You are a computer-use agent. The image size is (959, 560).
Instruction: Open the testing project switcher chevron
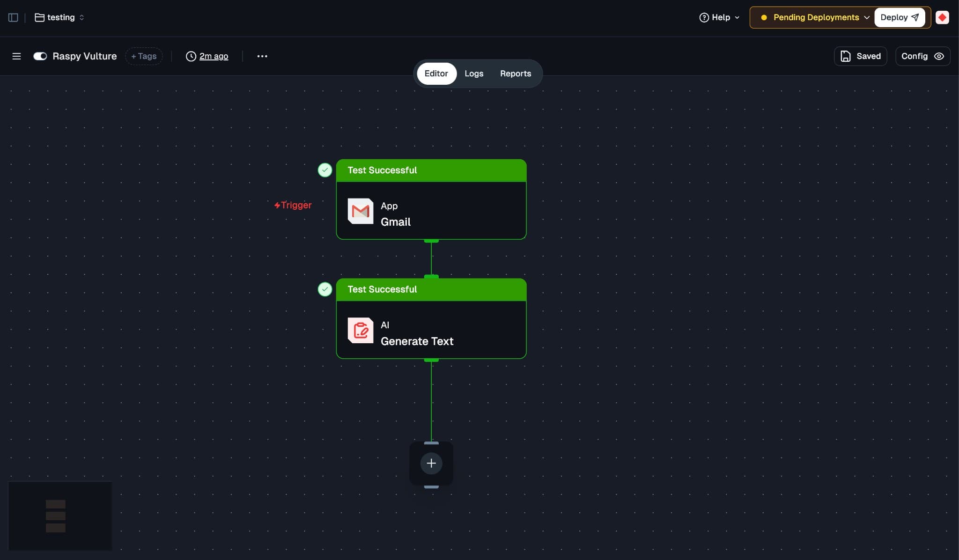point(81,17)
